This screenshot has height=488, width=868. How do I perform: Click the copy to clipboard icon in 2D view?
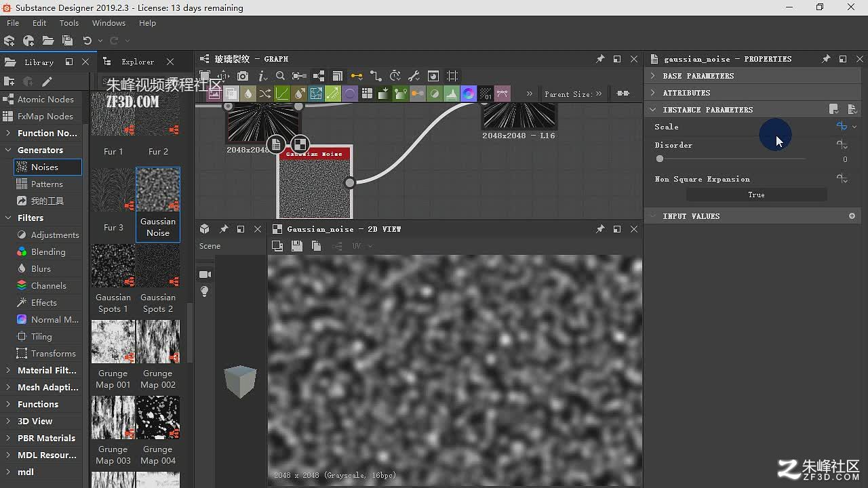[316, 246]
